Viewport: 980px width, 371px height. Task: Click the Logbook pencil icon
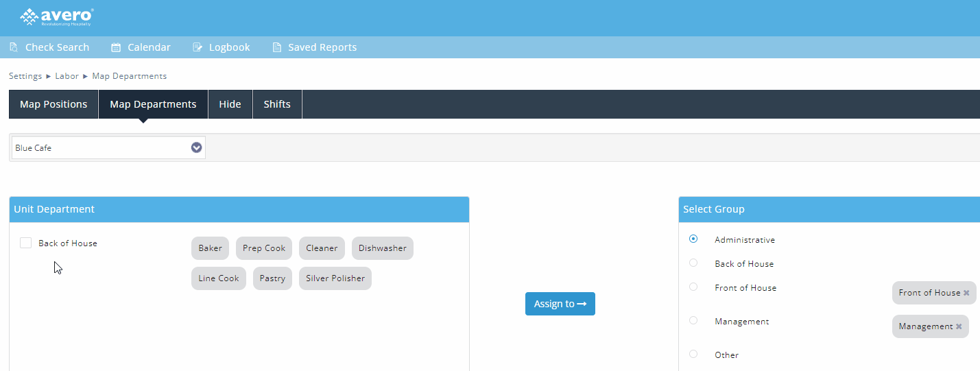[198, 47]
